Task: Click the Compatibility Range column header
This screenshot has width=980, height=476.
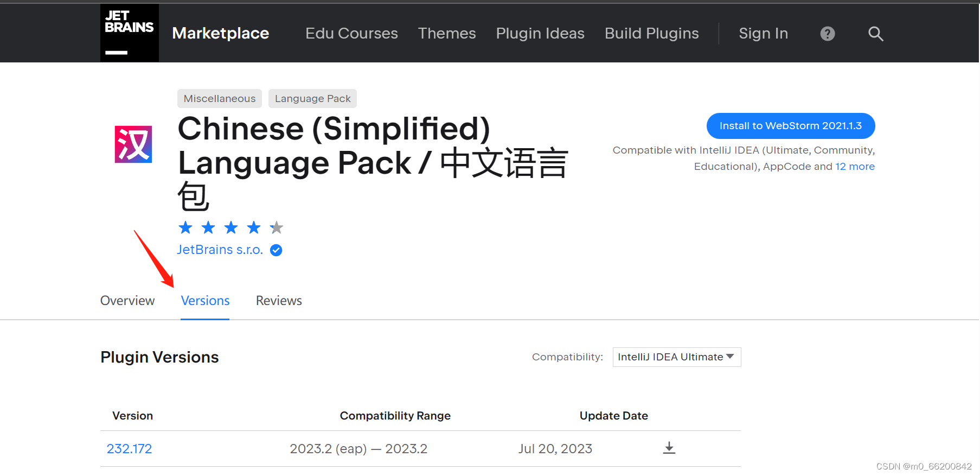Action: tap(395, 416)
